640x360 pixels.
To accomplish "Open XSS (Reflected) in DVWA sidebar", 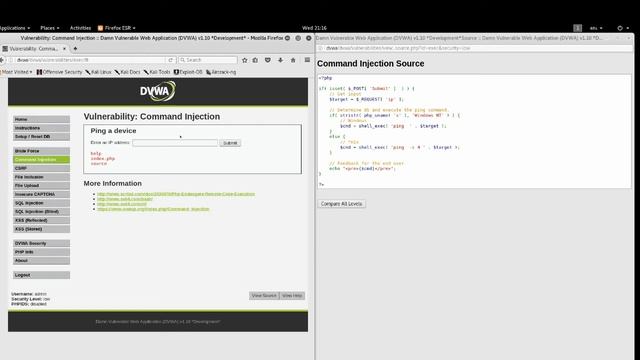I will [41, 220].
